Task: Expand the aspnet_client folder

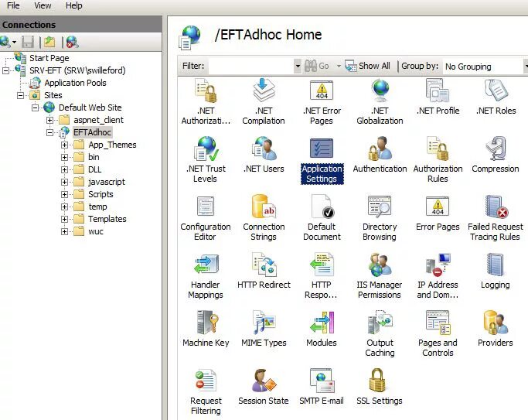Action: pos(49,120)
